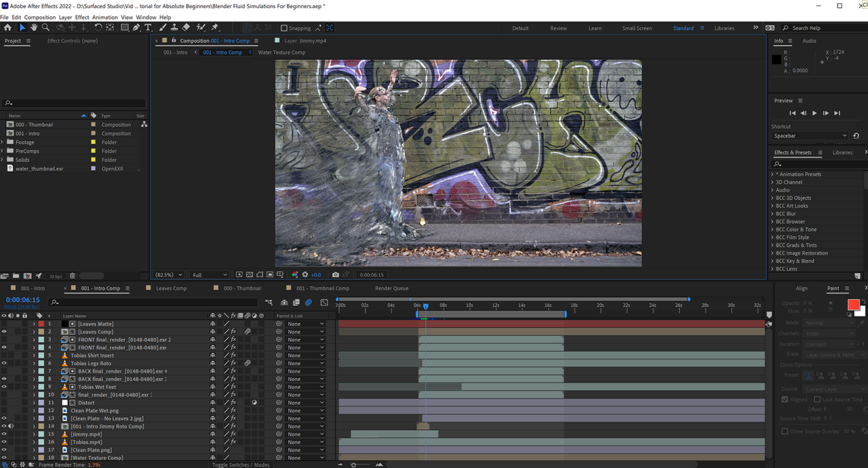This screenshot has height=468, width=868.
Task: Select the Hand tool in the toolbar
Action: (x=33, y=28)
